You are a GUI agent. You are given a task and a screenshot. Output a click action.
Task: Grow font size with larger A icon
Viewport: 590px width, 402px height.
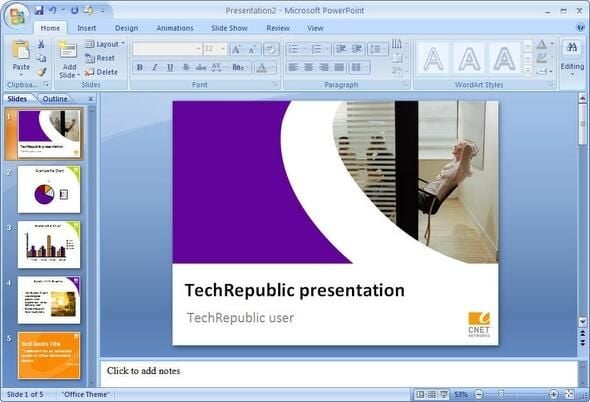[236, 49]
